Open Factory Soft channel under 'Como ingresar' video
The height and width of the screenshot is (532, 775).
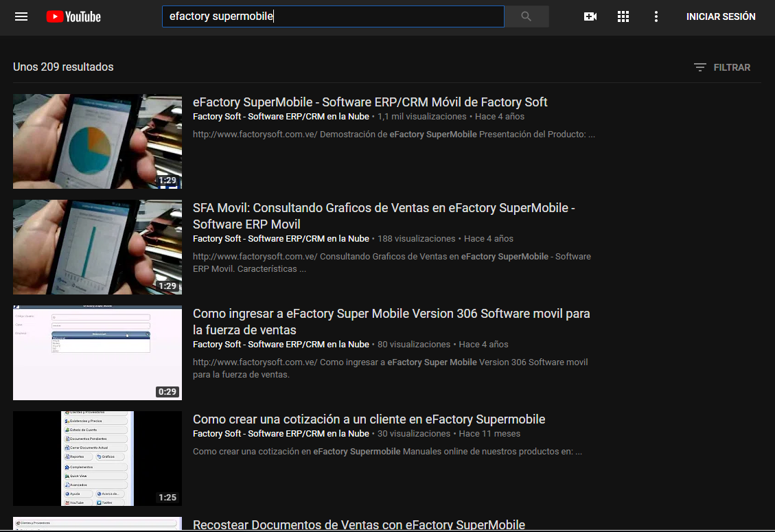(281, 345)
